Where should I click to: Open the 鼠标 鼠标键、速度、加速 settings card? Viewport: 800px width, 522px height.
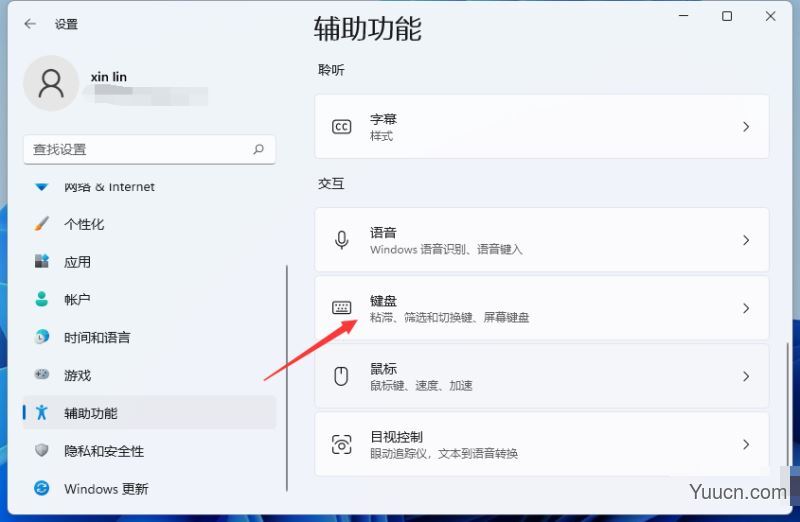tap(542, 376)
